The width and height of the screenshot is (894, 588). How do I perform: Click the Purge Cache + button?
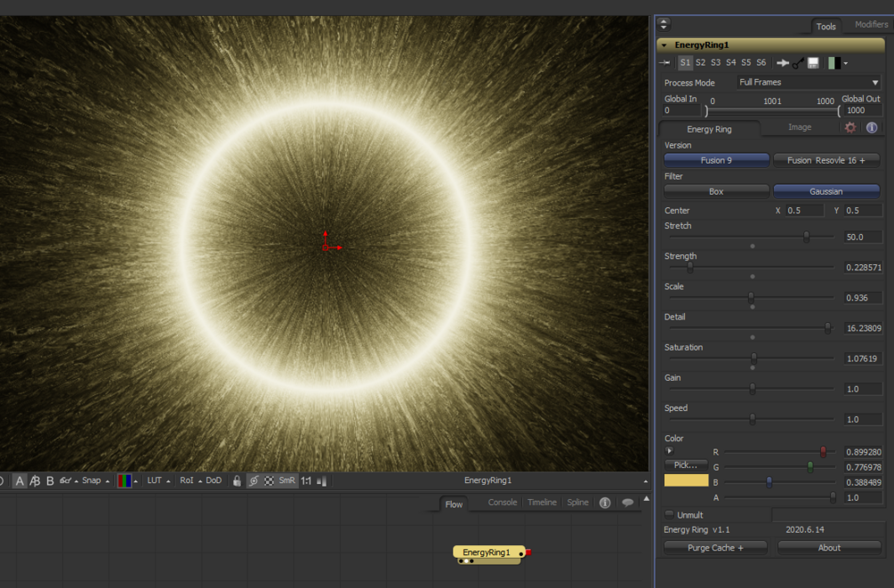point(715,548)
